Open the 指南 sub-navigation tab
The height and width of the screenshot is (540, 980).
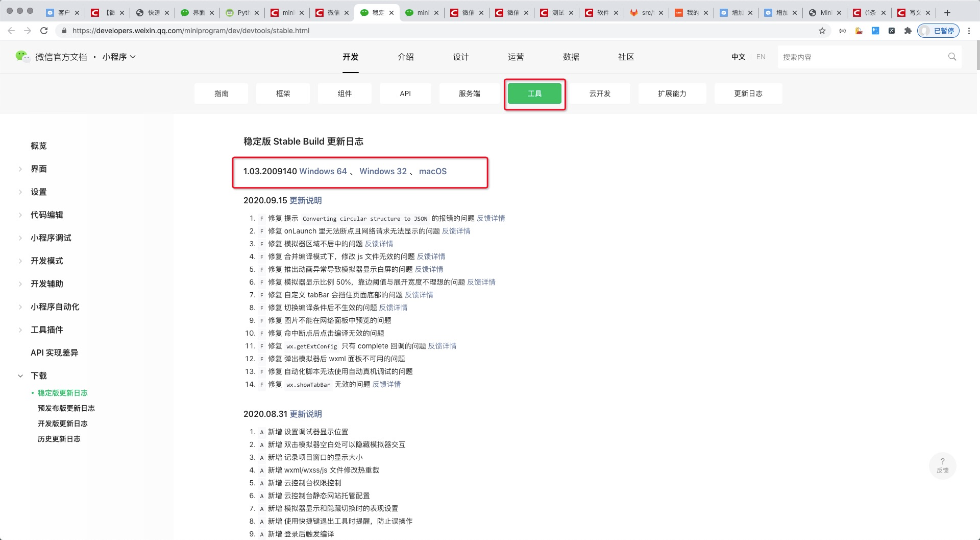[222, 93]
